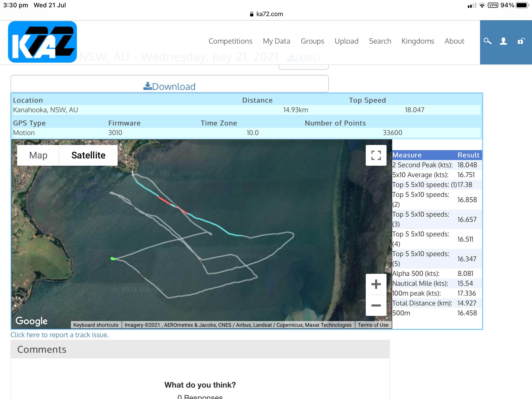The height and width of the screenshot is (399, 532).
Task: Open the user profile icon
Action: 503,41
